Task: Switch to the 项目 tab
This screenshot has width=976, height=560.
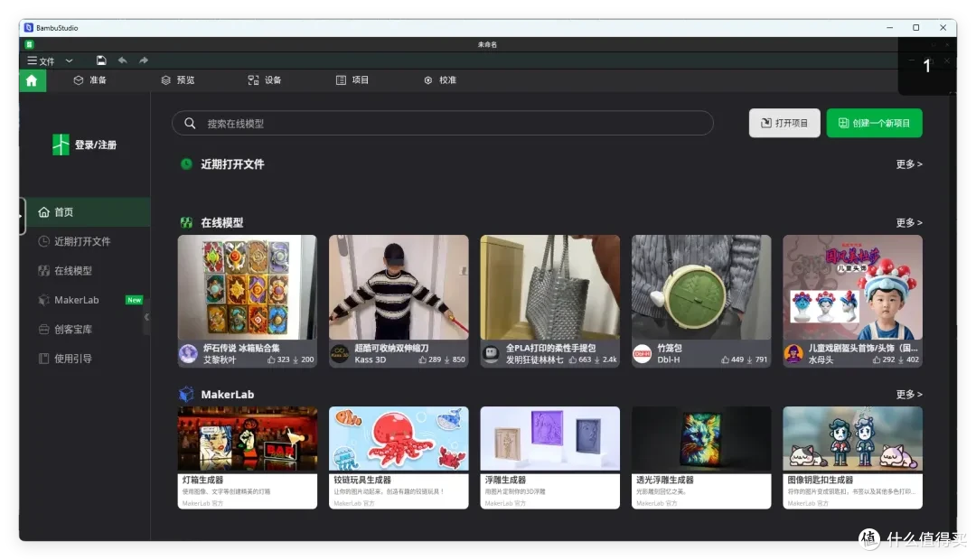Action: pyautogui.click(x=352, y=80)
